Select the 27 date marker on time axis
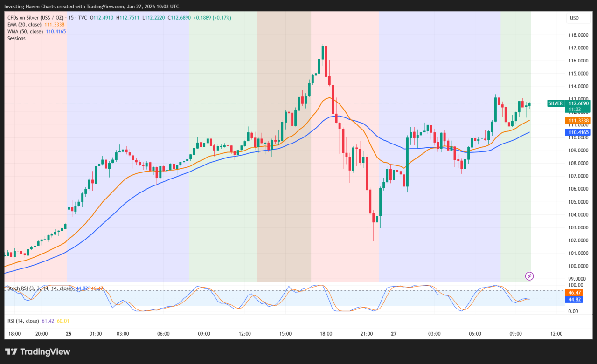Image resolution: width=597 pixels, height=364 pixels. pyautogui.click(x=393, y=334)
